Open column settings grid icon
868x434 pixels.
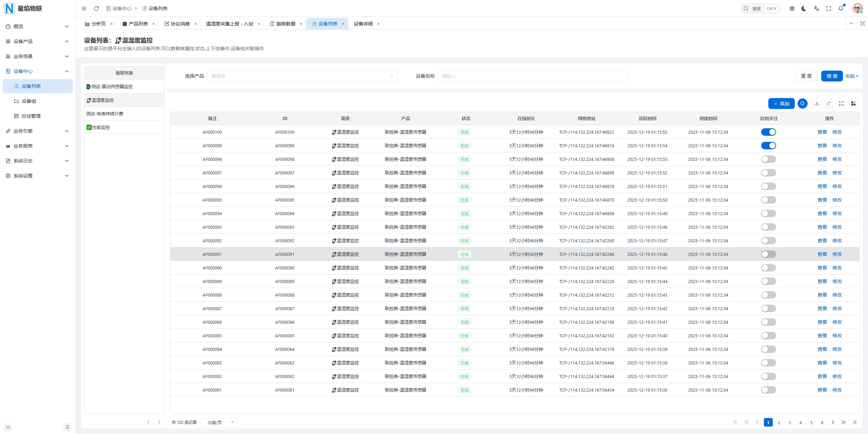tap(853, 103)
